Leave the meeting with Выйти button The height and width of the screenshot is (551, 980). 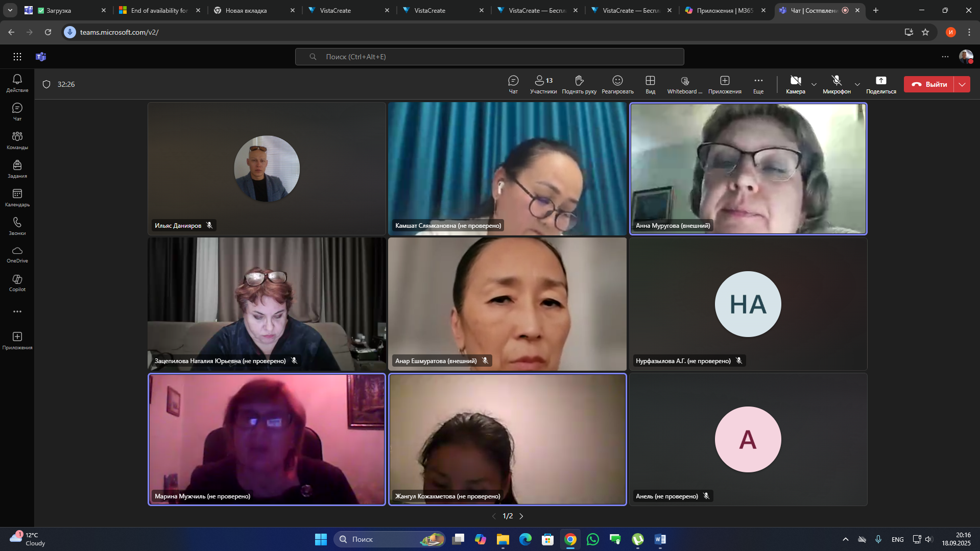[929, 84]
